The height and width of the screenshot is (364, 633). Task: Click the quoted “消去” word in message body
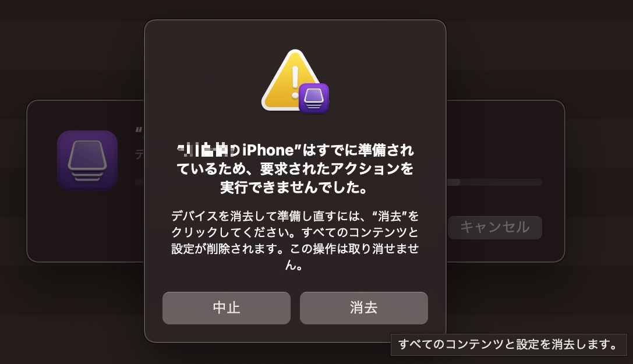tap(389, 216)
